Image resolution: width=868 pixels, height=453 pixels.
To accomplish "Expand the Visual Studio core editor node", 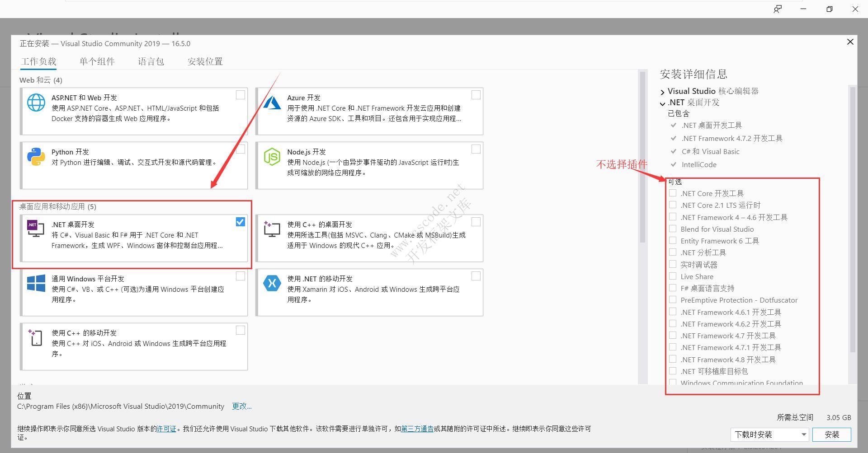I will [662, 92].
